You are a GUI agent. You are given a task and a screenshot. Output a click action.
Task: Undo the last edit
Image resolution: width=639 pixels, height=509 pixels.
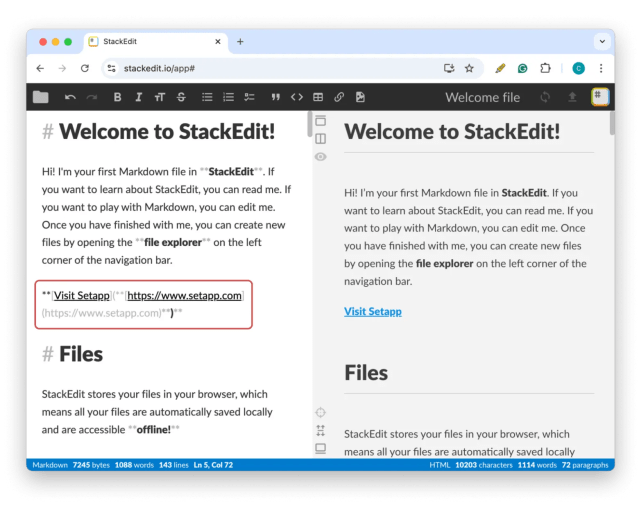point(70,97)
